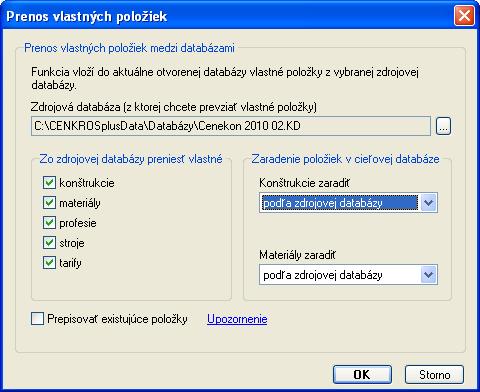The image size is (480, 392).
Task: Uncheck the materiály checkbox
Action: coord(49,203)
